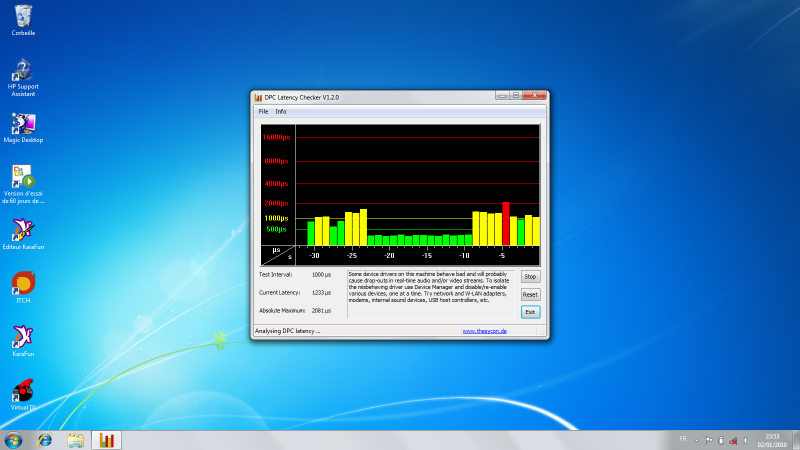Launch Magic Desktop shortcut
Viewport: 800px width, 450px height.
pyautogui.click(x=23, y=124)
